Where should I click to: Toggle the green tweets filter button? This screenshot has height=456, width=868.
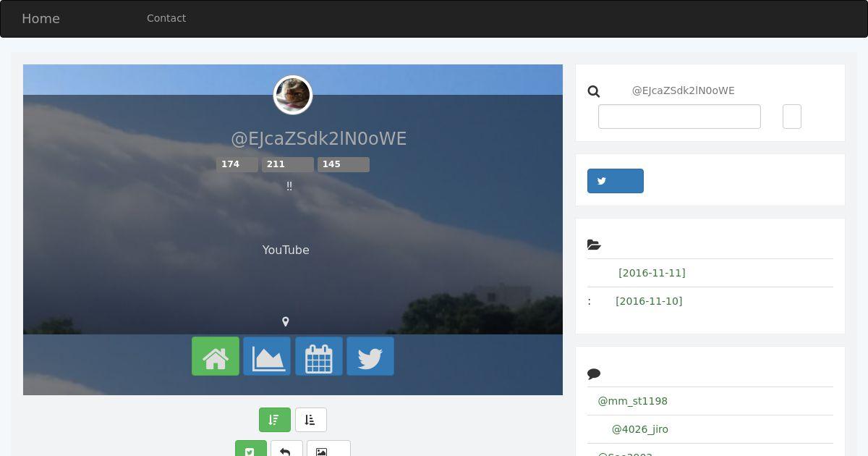[251, 449]
